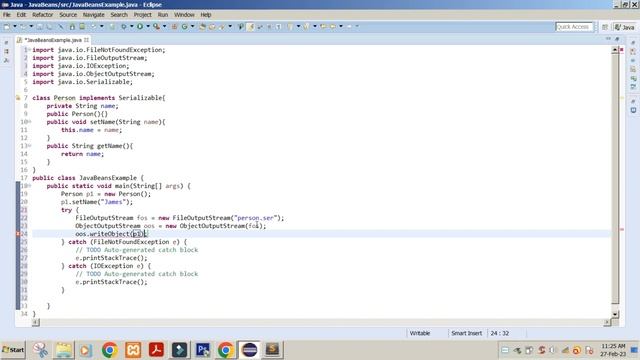Open the Run configurations dropdown arrow

148,27
